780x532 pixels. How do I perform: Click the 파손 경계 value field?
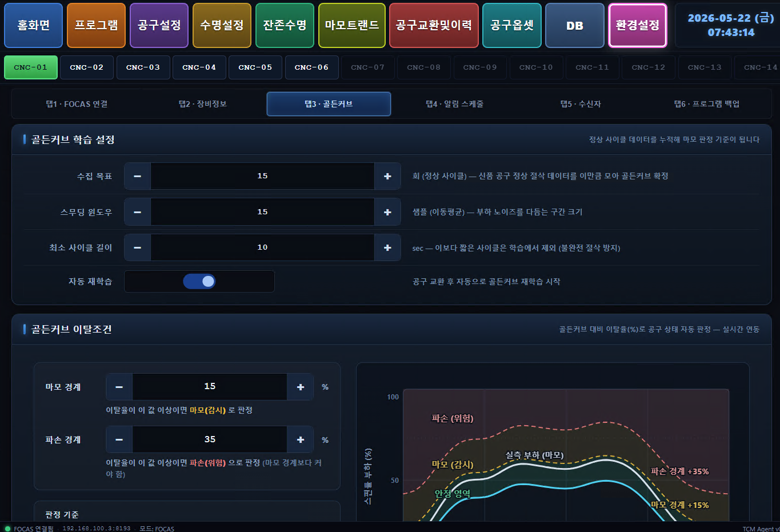click(x=210, y=439)
